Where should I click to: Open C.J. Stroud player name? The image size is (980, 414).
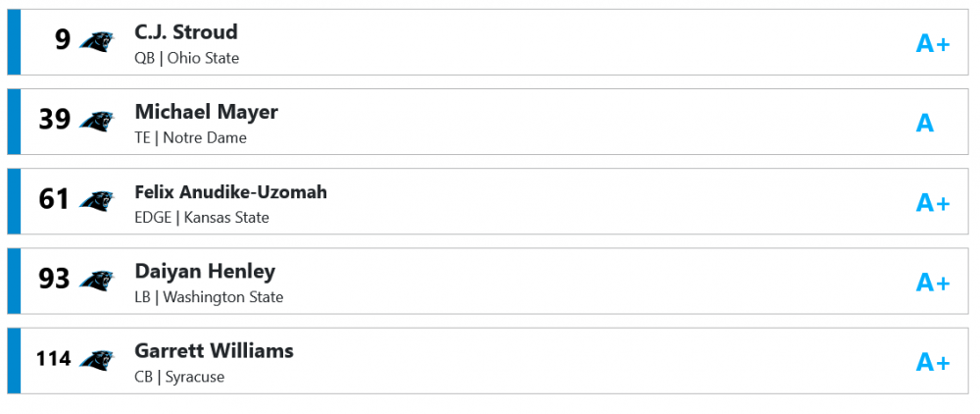click(186, 32)
